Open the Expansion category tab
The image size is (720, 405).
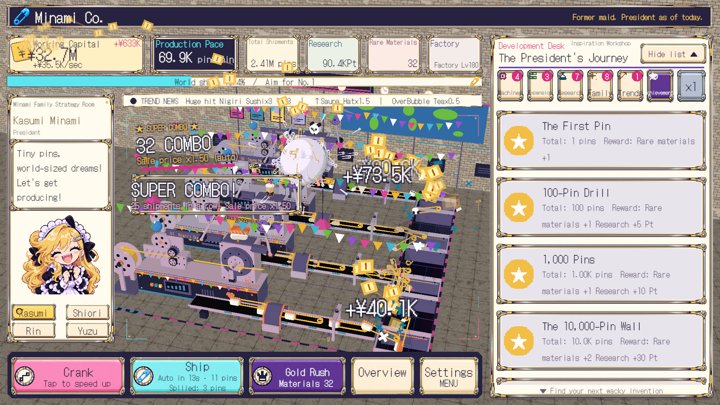click(540, 86)
